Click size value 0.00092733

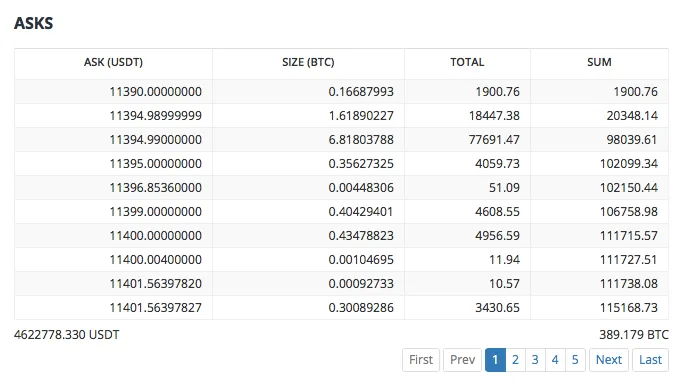pos(361,283)
